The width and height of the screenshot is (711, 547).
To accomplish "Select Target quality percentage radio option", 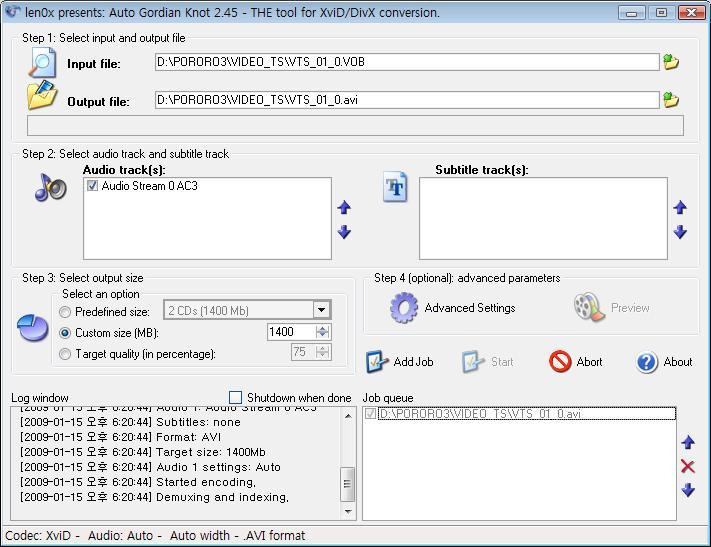I will (x=65, y=354).
